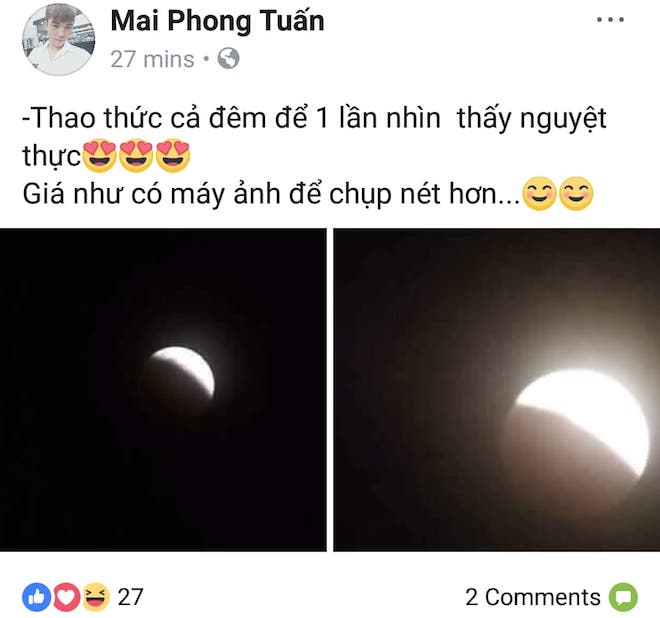Click the post text "Thao thức cả đêm"
The width and height of the screenshot is (660, 618).
[149, 118]
